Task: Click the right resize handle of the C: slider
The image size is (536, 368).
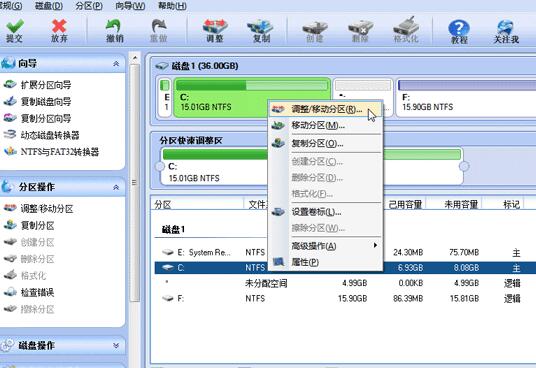Action: [464, 166]
